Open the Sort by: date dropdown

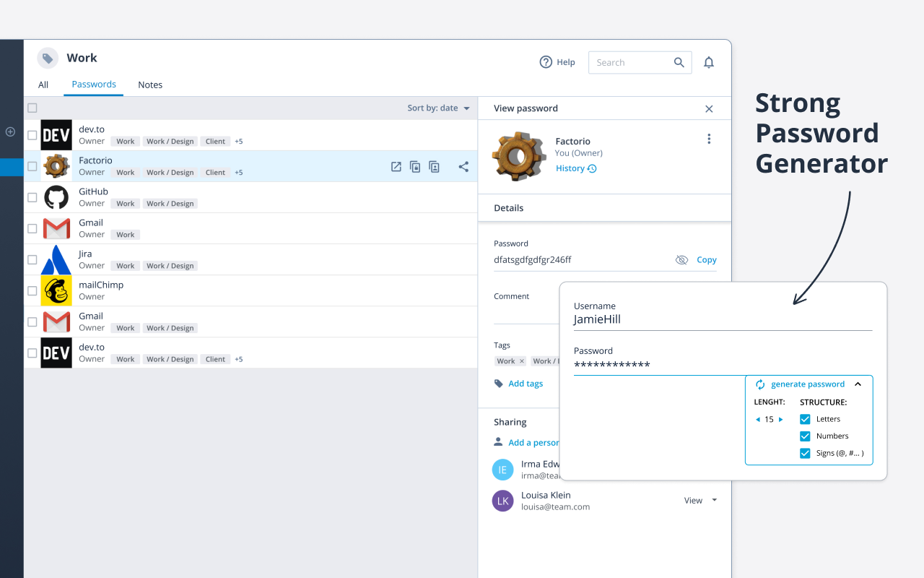438,108
